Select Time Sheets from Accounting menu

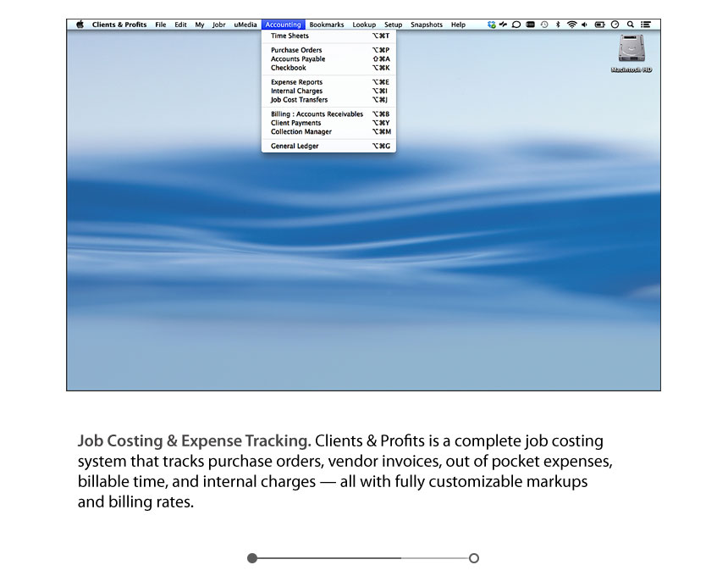(290, 36)
